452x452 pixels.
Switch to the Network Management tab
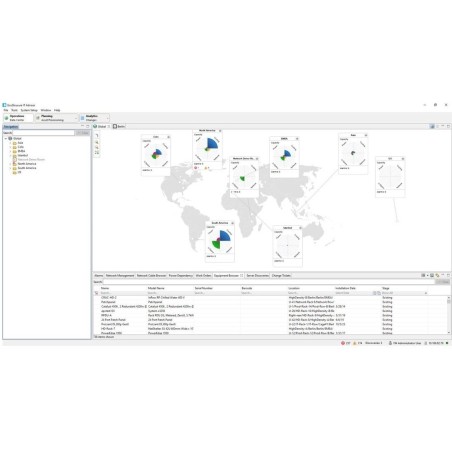[x=120, y=276]
